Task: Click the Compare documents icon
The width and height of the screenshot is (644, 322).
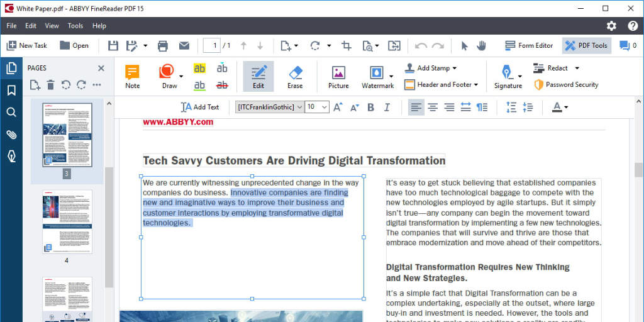Action: (x=394, y=45)
